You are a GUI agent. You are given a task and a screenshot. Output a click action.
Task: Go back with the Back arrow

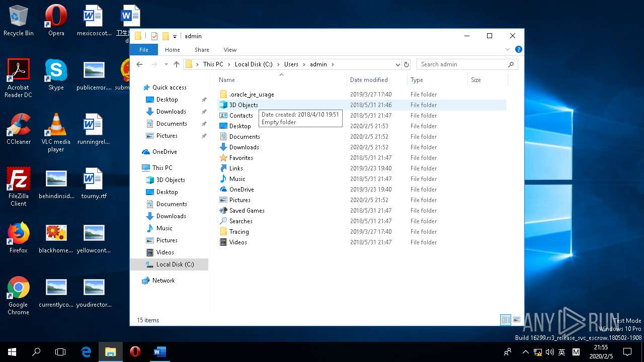tap(140, 64)
